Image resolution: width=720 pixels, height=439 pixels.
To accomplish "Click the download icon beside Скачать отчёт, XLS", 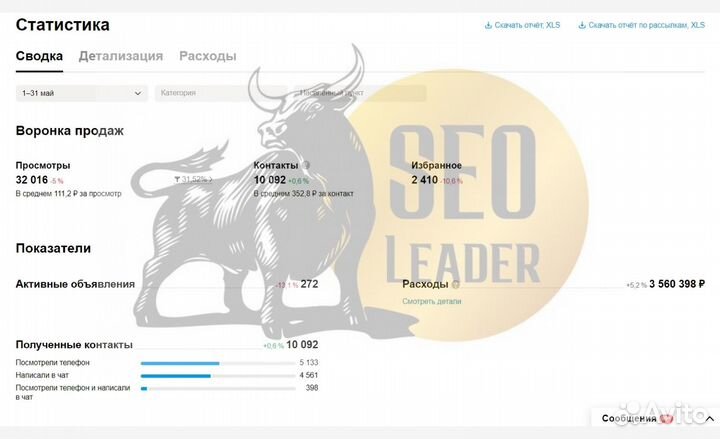I will tap(488, 26).
